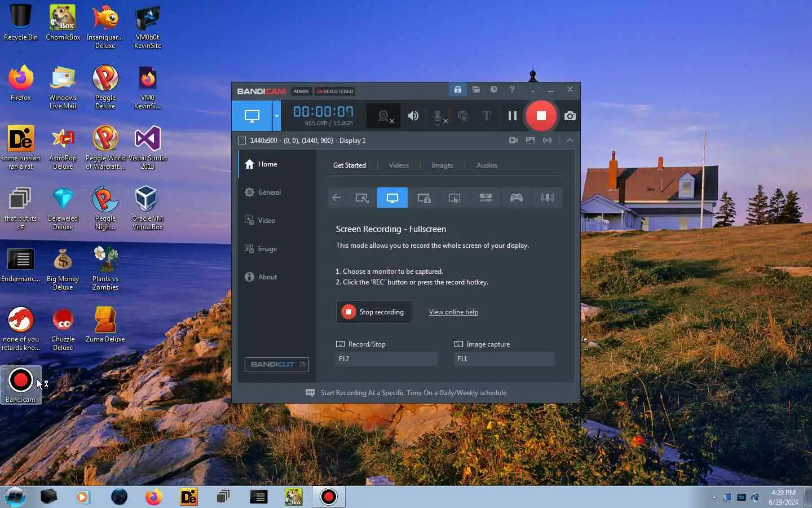This screenshot has width=812, height=508.
Task: Open scheduled recording clock icon
Action: 494,90
